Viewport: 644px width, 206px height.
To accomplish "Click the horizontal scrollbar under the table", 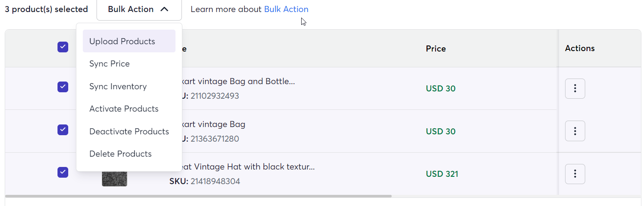I will coord(198,196).
